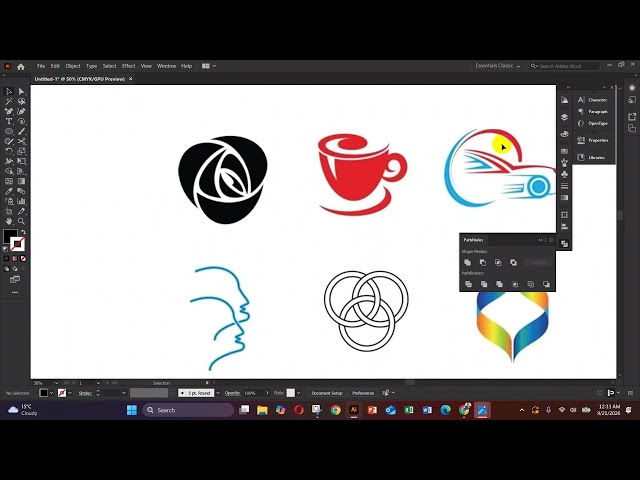The height and width of the screenshot is (480, 640).
Task: Set default fill and stroke
Action: 6,248
